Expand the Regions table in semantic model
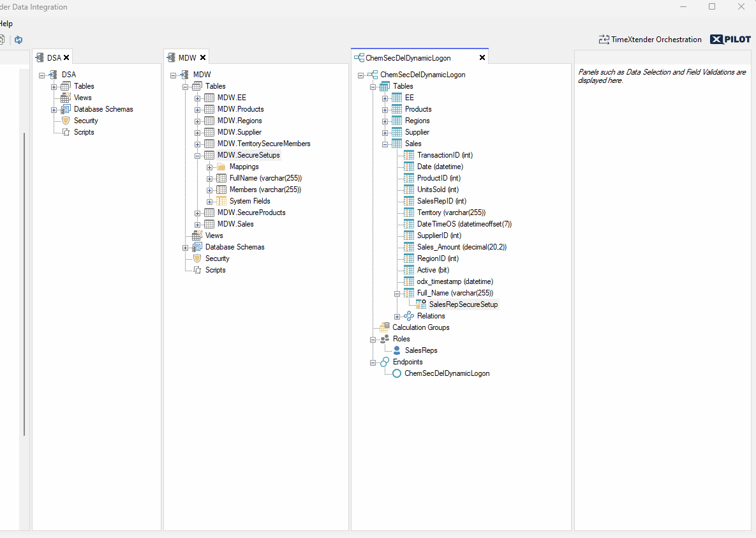 click(385, 122)
